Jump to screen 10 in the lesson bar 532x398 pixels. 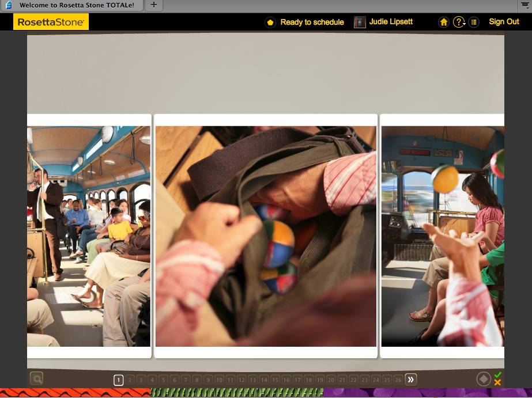tap(219, 380)
